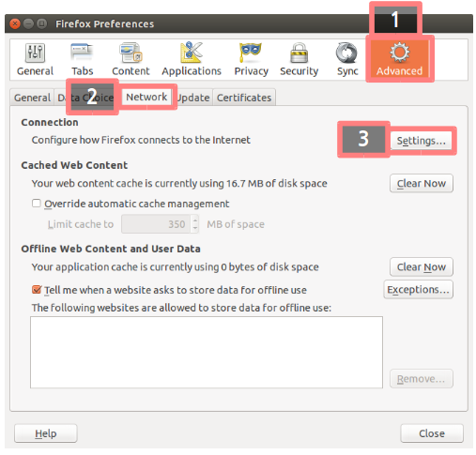Click the 'Cached Web Content' heading
The height and width of the screenshot is (455, 476).
tap(74, 165)
